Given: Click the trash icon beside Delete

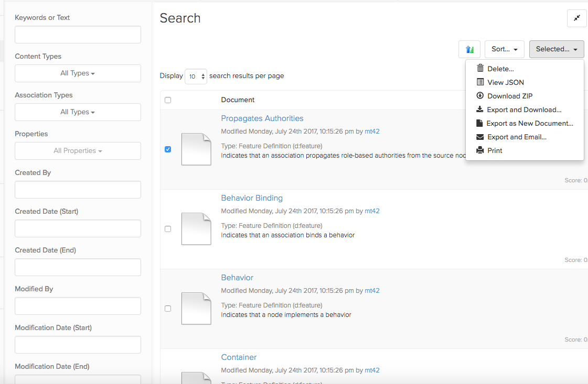Looking at the screenshot, I should tap(480, 69).
